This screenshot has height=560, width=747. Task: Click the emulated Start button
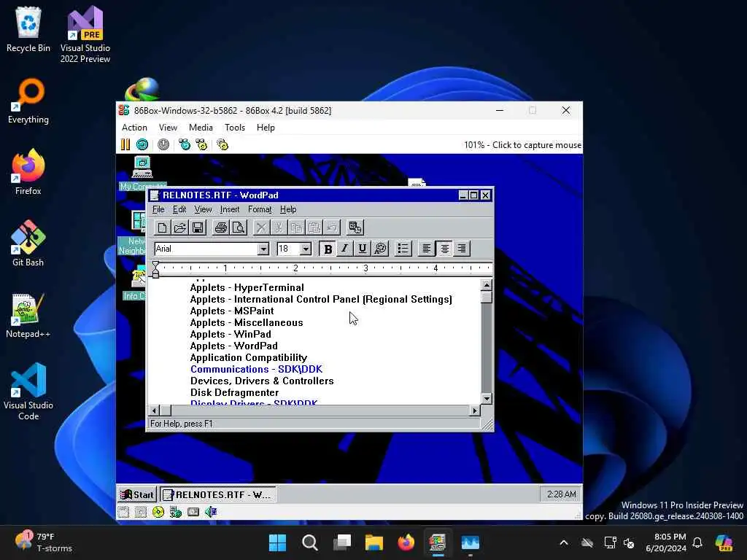click(137, 495)
